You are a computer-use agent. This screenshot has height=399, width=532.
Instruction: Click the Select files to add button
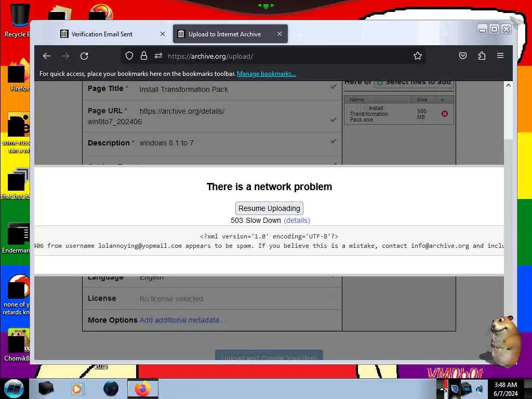pyautogui.click(x=414, y=84)
